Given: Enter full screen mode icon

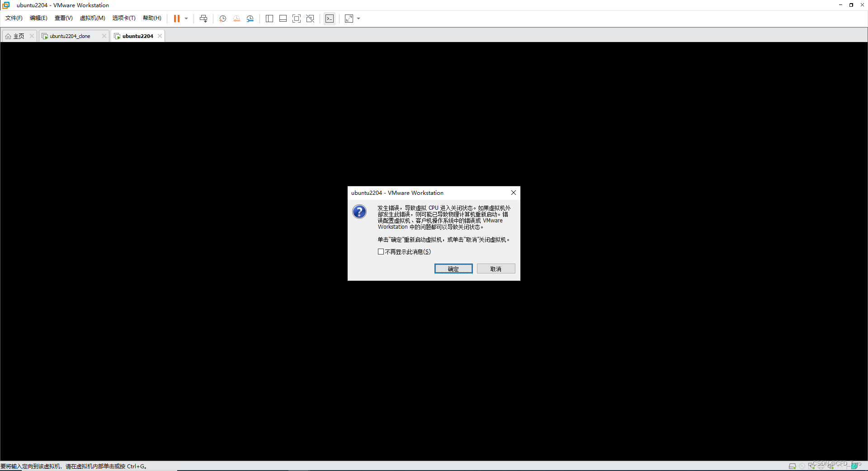Looking at the screenshot, I should click(x=297, y=19).
